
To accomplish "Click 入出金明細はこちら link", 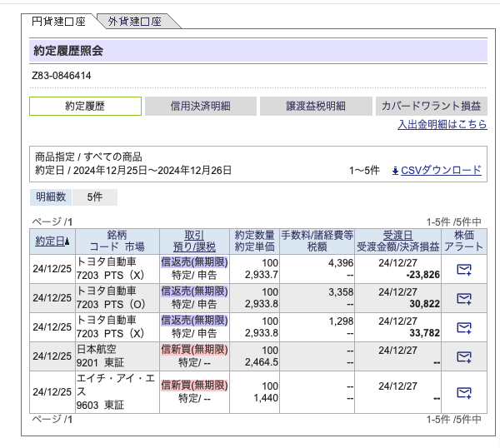I will click(x=442, y=124).
